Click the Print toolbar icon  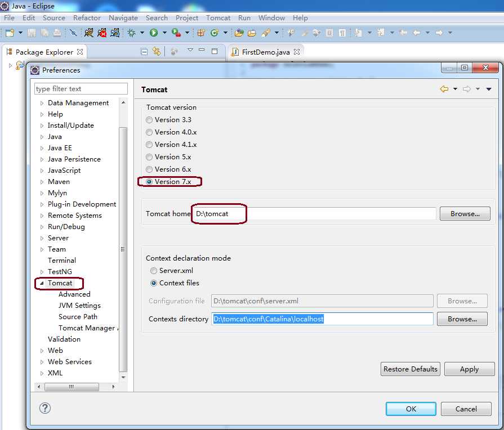click(57, 33)
